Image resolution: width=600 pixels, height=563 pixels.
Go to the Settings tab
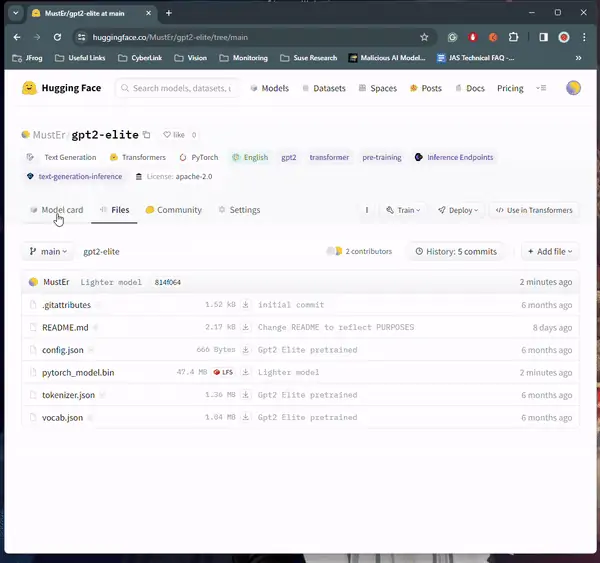tap(238, 210)
